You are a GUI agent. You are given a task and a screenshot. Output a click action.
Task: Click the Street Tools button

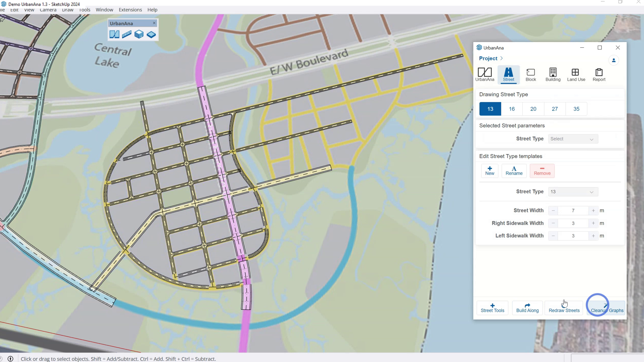pyautogui.click(x=492, y=308)
